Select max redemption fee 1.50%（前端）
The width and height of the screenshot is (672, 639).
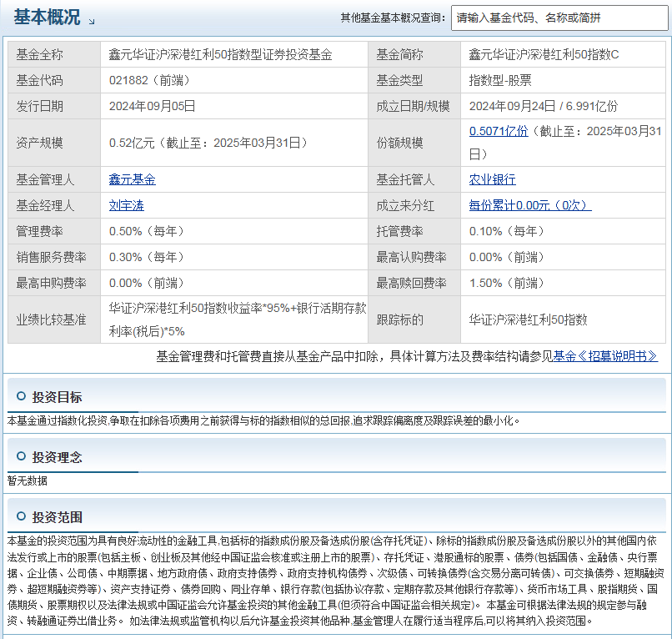click(x=507, y=283)
